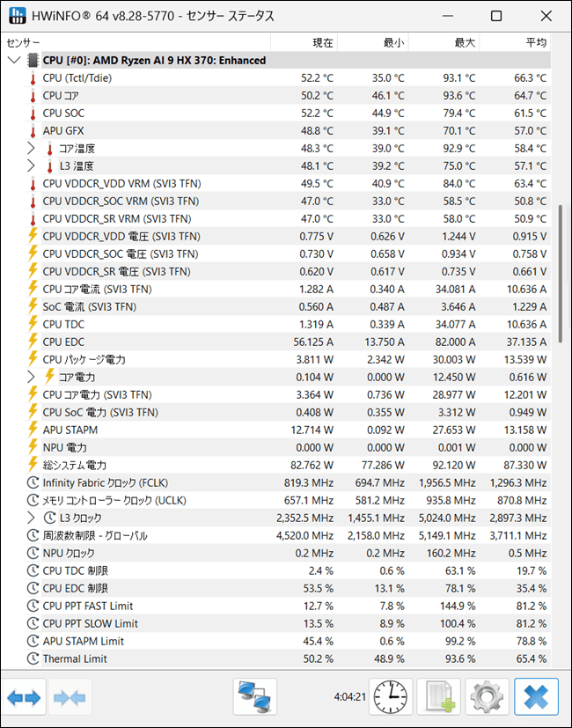Click lightning icon beside CPU TDC
This screenshot has height=728, width=572.
33,324
